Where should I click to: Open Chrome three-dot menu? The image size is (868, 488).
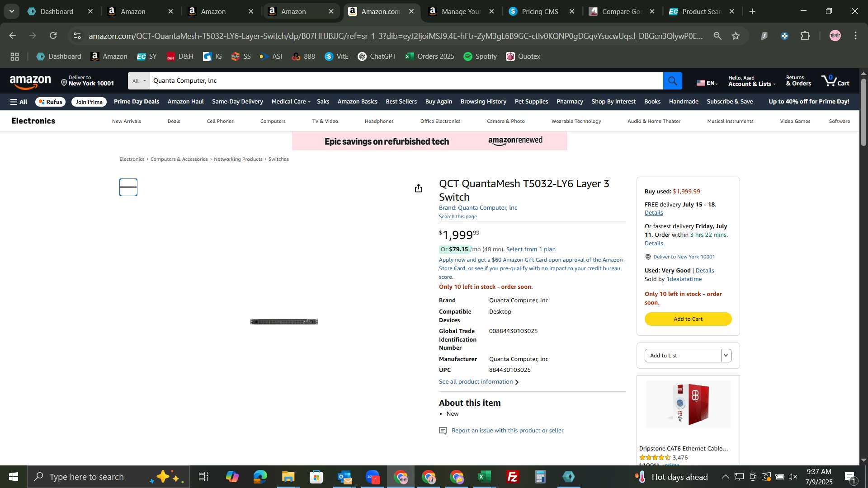tap(855, 36)
